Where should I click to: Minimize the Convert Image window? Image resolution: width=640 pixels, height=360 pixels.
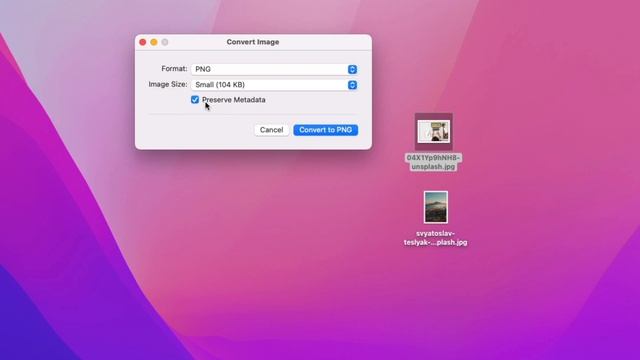click(154, 42)
